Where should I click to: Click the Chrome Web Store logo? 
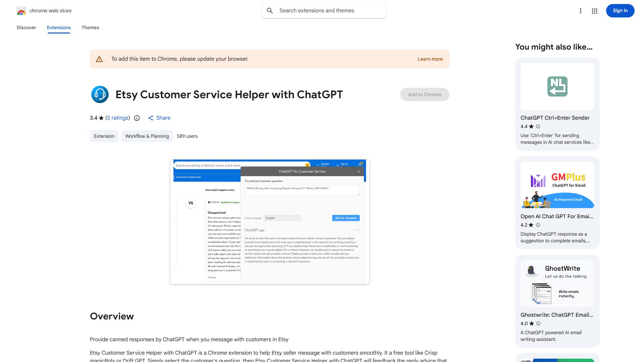pyautogui.click(x=21, y=10)
